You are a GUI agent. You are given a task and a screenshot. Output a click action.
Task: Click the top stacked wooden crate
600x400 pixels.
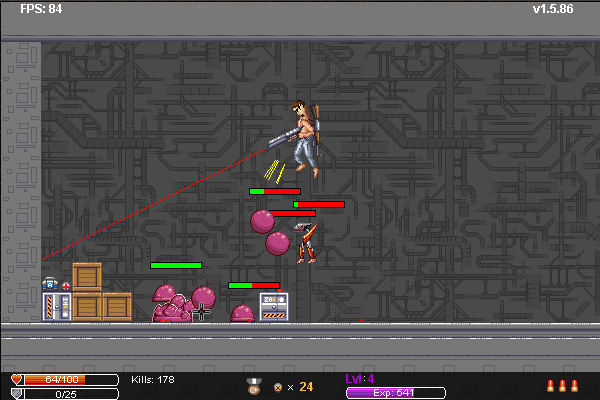pos(87,277)
